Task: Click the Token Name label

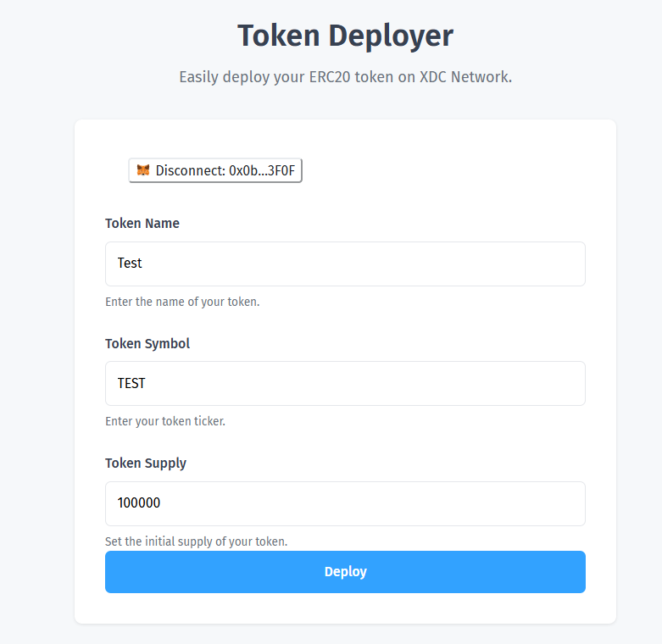Action: coord(142,224)
